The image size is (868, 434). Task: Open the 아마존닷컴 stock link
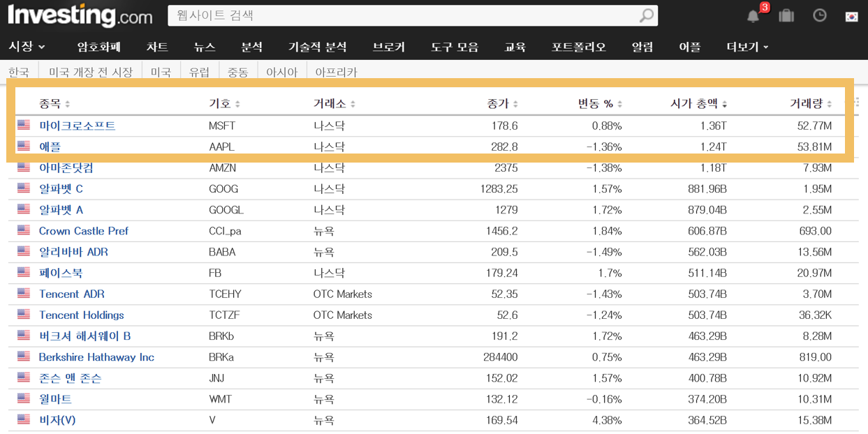[66, 167]
